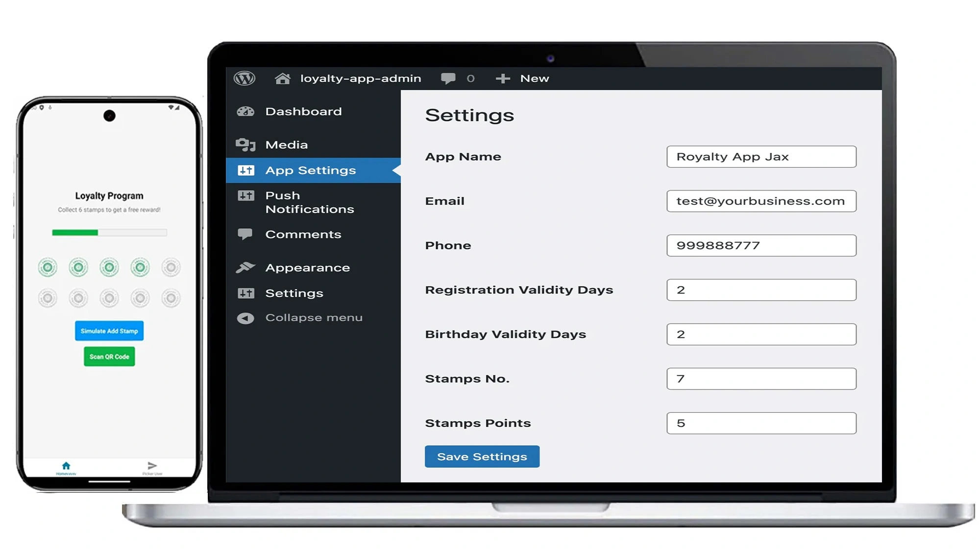Click the Birthday Validity Days field
This screenshot has width=980, height=551.
click(x=761, y=335)
